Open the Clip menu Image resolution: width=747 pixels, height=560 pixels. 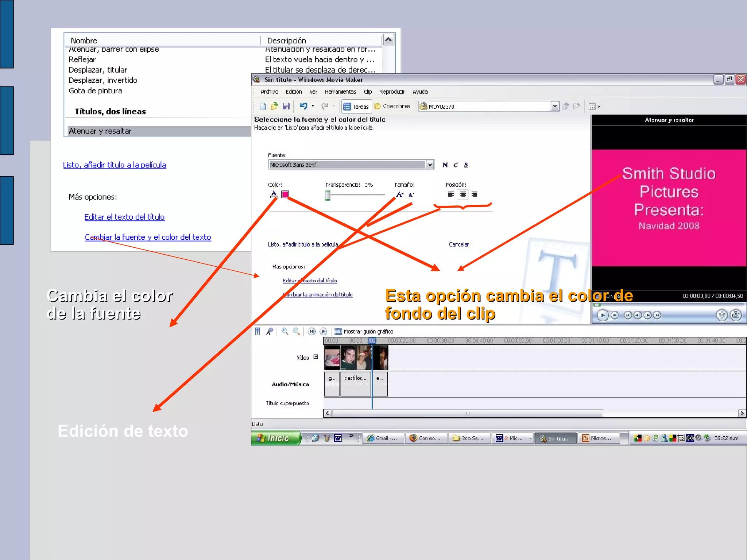point(368,92)
